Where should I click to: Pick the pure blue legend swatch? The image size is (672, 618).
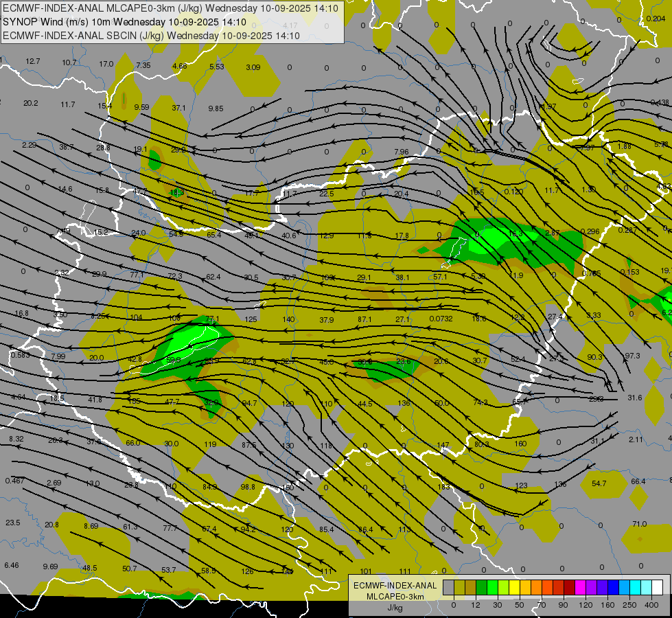(614, 587)
